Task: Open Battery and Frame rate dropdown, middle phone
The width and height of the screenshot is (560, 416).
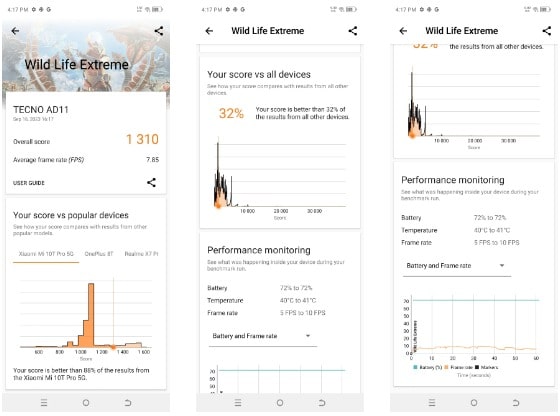Action: click(262, 336)
